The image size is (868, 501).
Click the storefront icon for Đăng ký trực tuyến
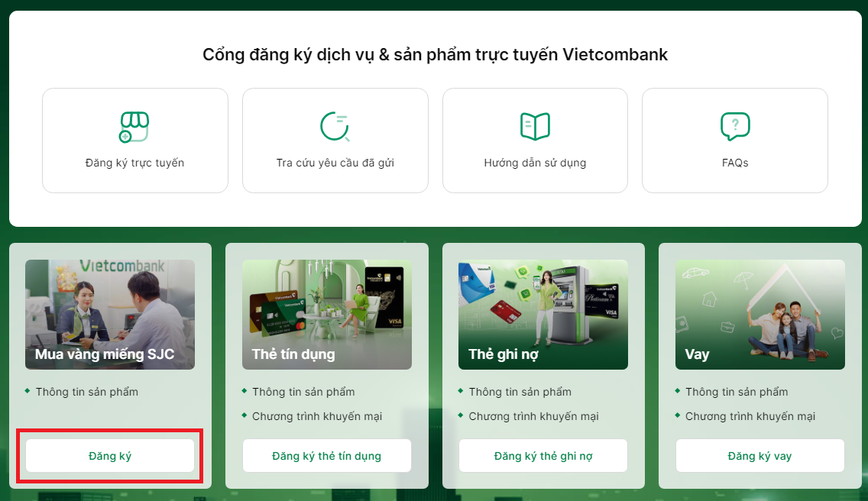tap(134, 127)
